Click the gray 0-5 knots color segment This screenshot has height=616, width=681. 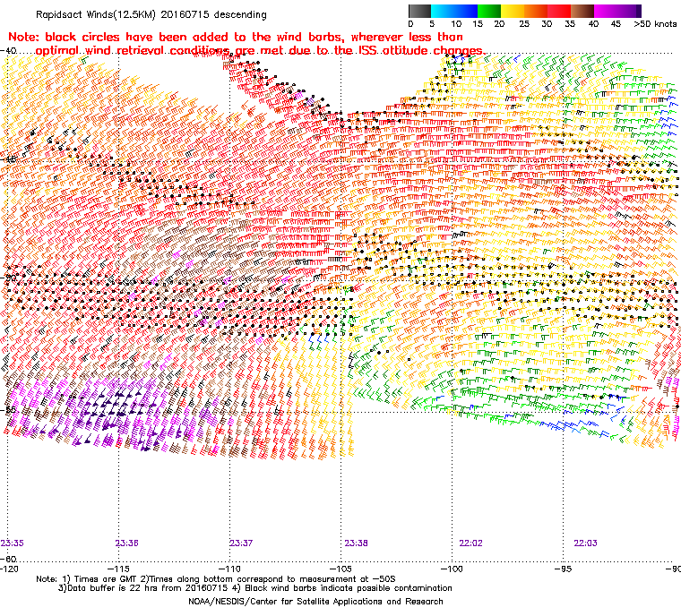[x=419, y=11]
